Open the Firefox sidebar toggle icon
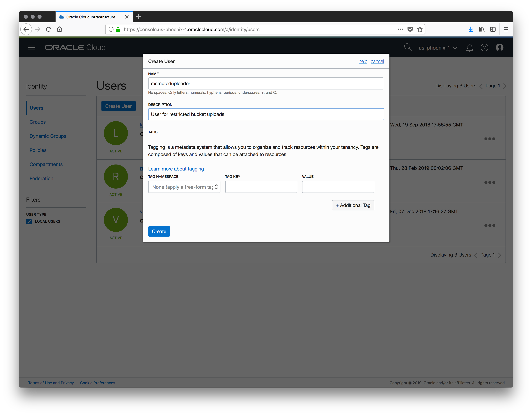Screen dimensions: 532x415 [x=493, y=29]
